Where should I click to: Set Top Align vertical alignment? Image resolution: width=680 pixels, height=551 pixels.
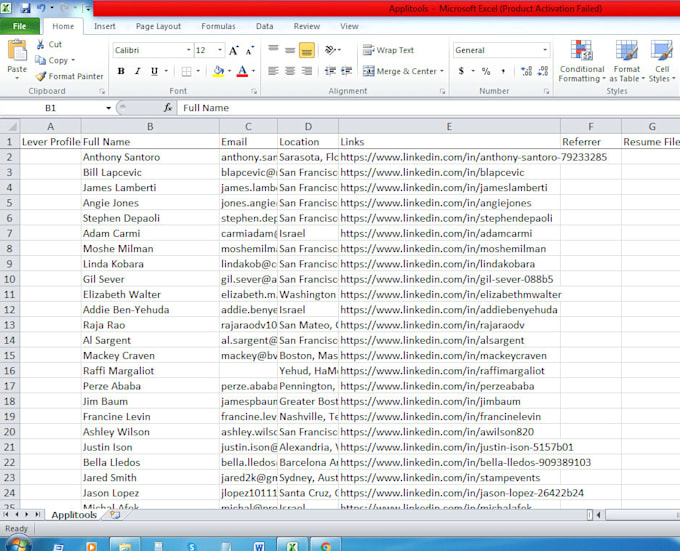click(273, 50)
